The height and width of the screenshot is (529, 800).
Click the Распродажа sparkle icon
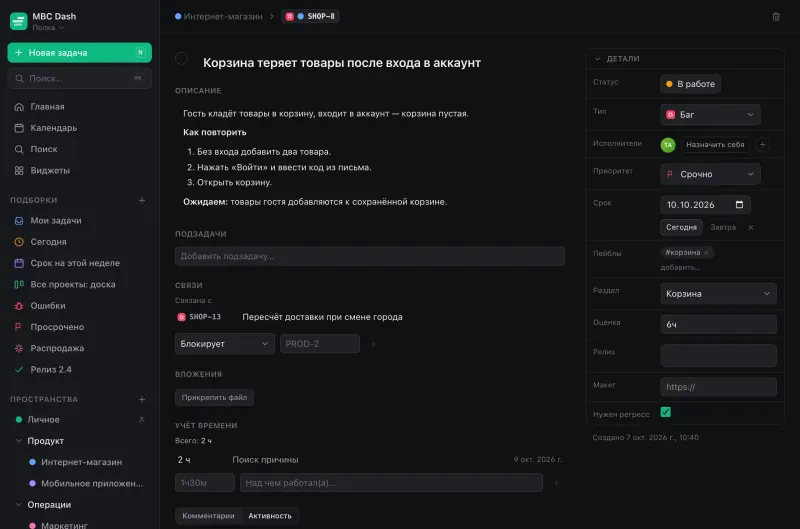[x=19, y=348]
